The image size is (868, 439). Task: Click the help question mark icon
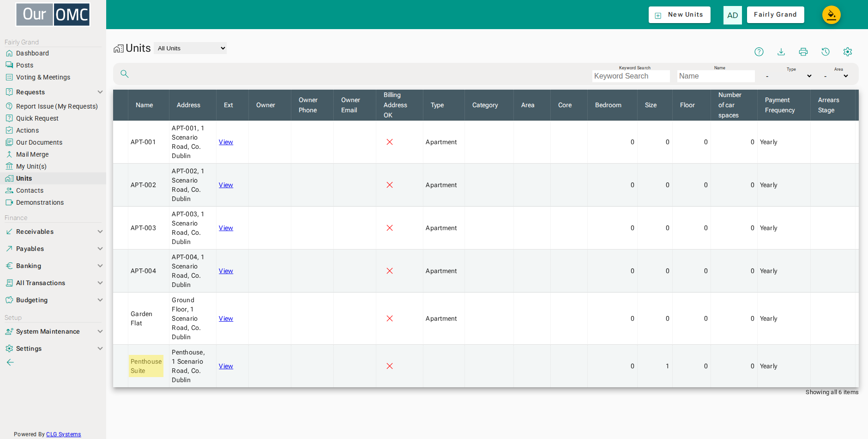pyautogui.click(x=759, y=52)
